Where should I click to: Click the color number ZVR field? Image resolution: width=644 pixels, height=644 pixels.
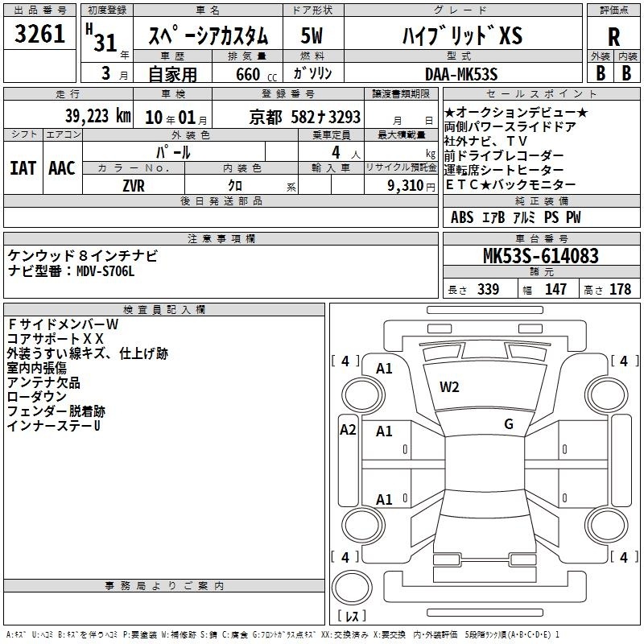pyautogui.click(x=134, y=185)
